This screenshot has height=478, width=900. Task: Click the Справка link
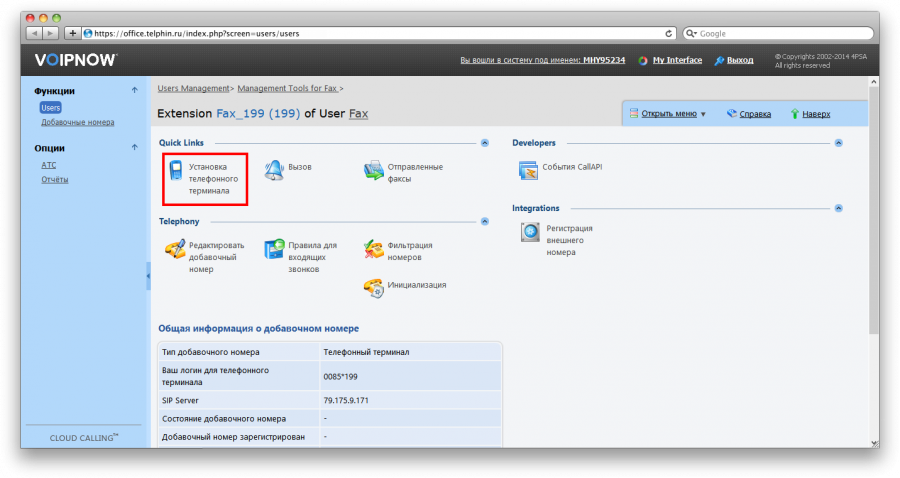[755, 114]
